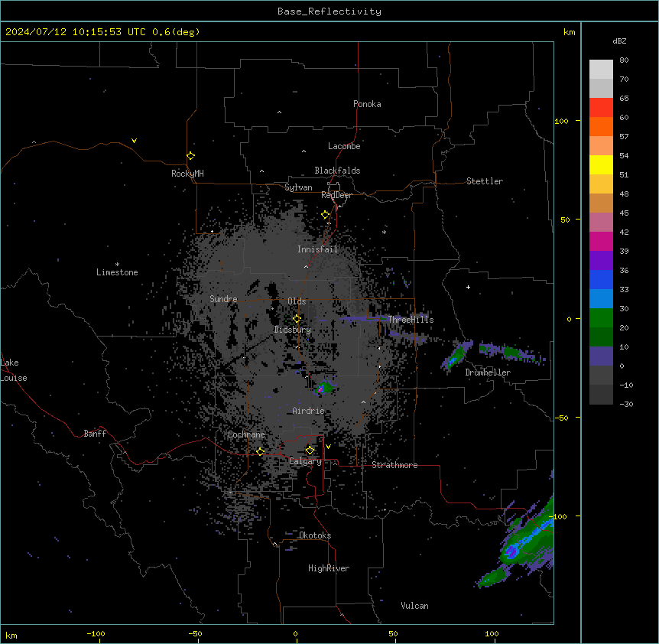Screen dimensions: 659x644
Task: Select the timestamp 2024/07/12 10:15:53 UTC
Action: (75, 32)
